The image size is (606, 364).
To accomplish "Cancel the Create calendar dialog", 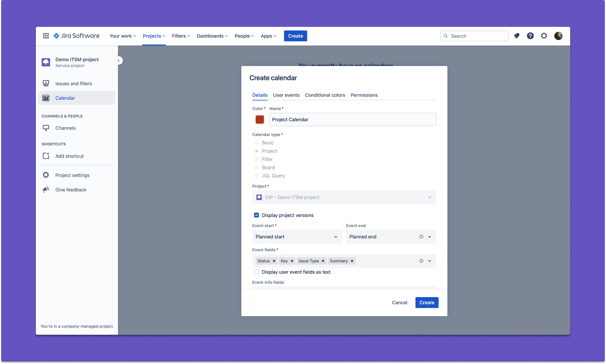I will point(399,302).
